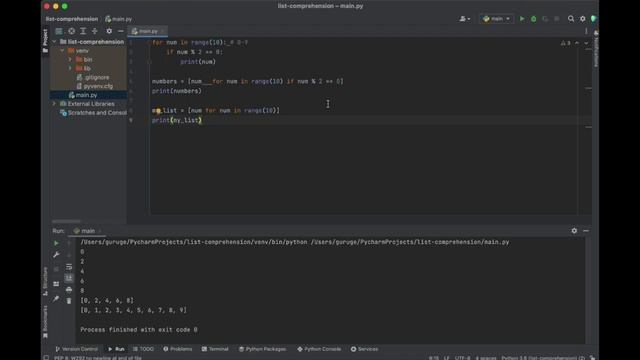640x360 pixels.
Task: Go to next highlighted problem arrow
Action: (x=586, y=43)
